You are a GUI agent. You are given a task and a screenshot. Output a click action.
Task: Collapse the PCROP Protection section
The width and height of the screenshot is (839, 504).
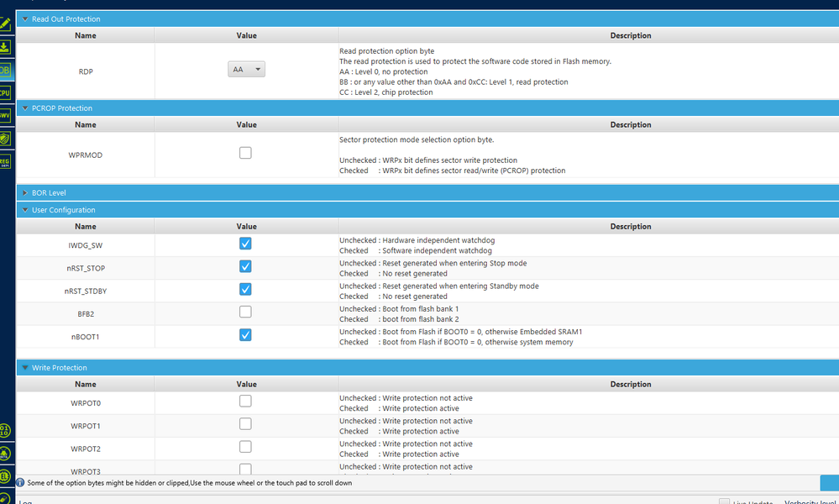point(25,108)
